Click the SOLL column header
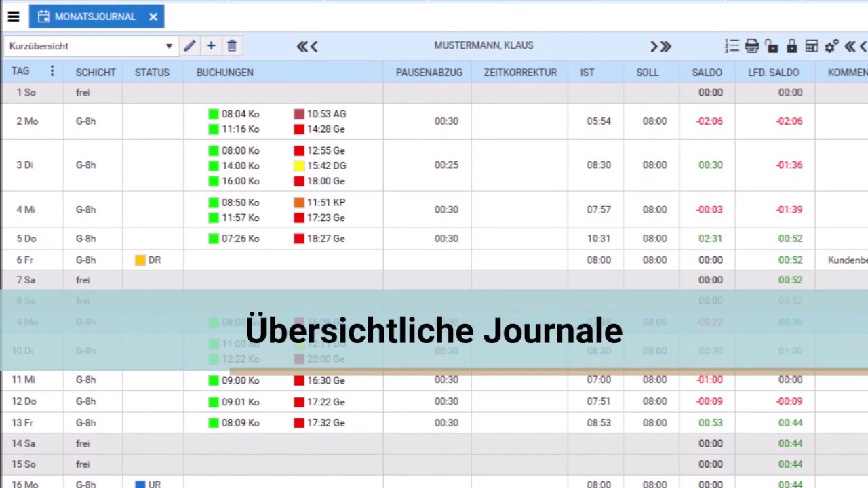Viewport: 868px width, 488px height. tap(647, 72)
